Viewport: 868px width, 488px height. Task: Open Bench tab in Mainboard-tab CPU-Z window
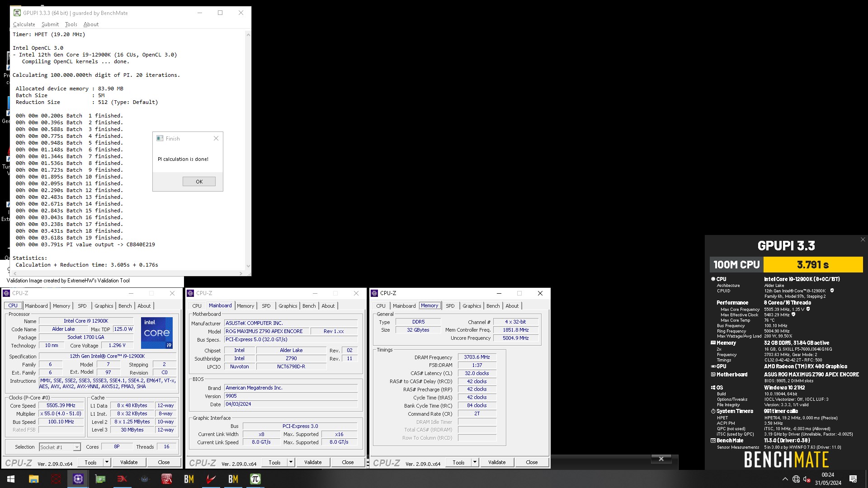click(309, 306)
